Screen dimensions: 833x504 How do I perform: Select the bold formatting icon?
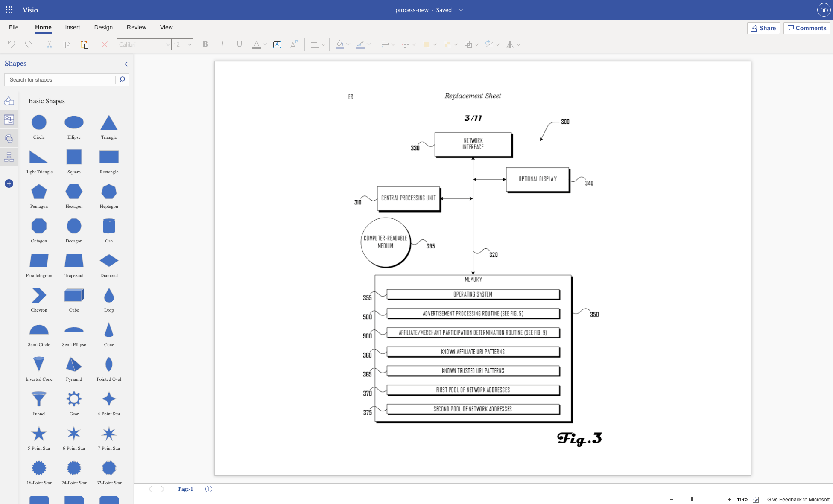click(205, 44)
